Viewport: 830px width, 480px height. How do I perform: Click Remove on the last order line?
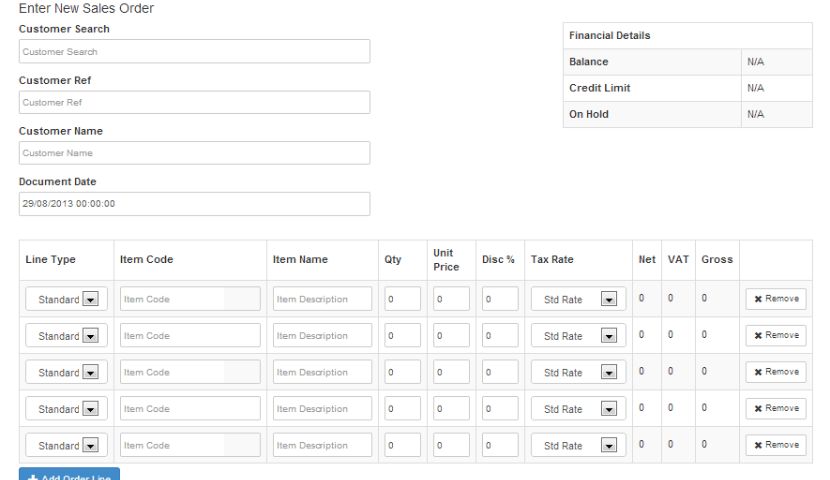click(775, 445)
